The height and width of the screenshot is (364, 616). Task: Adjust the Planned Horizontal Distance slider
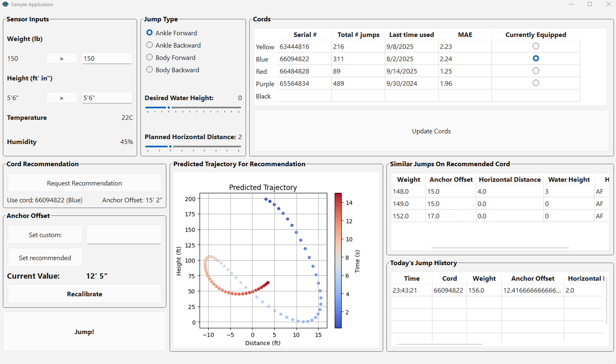pos(170,147)
